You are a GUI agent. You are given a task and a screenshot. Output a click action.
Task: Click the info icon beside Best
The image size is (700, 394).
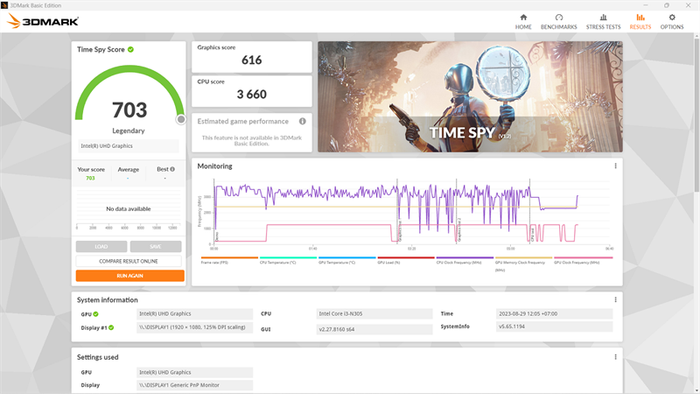(x=172, y=169)
